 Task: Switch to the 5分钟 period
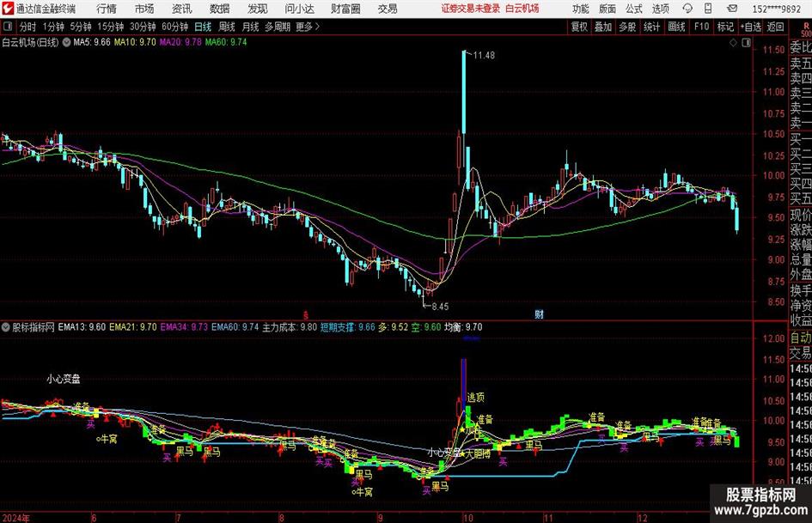click(x=81, y=27)
